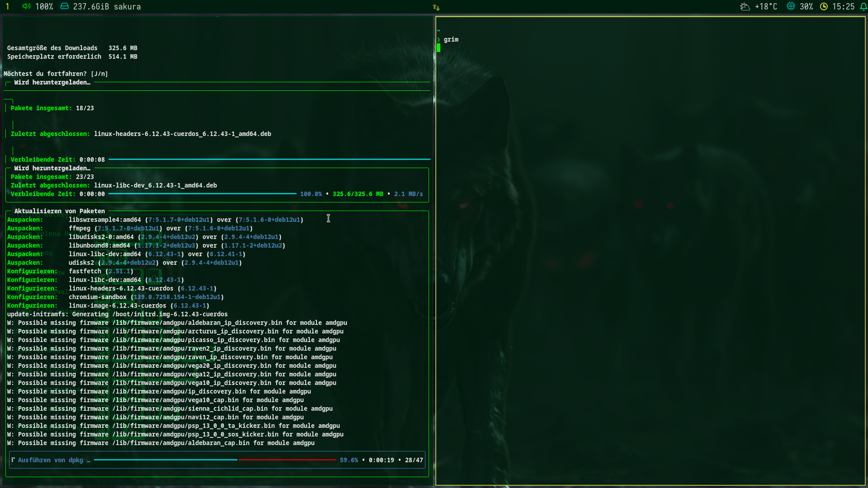Click the 100% volume label
Screen dimensions: 868x488
pyautogui.click(x=44, y=6)
